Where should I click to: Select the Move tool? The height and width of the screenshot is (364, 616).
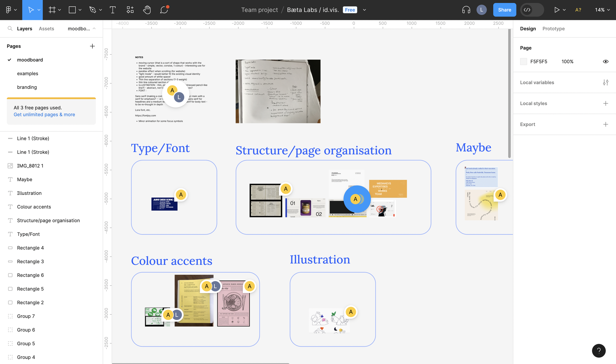(x=31, y=10)
